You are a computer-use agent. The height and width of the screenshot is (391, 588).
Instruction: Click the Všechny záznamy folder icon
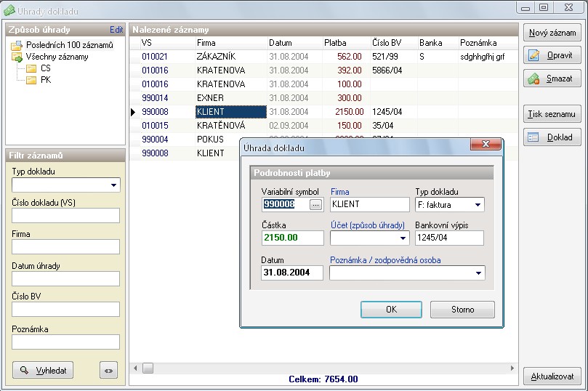point(17,57)
